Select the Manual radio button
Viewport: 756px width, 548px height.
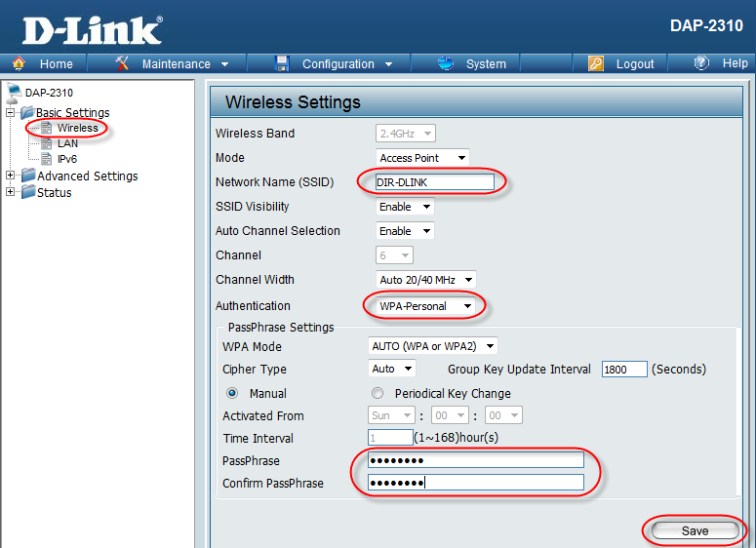click(232, 393)
